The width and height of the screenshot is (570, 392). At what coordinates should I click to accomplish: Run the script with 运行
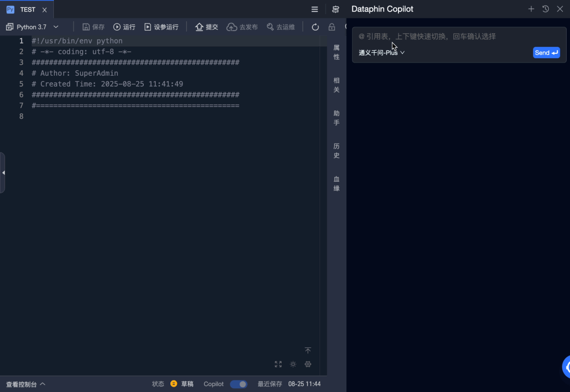click(x=124, y=27)
